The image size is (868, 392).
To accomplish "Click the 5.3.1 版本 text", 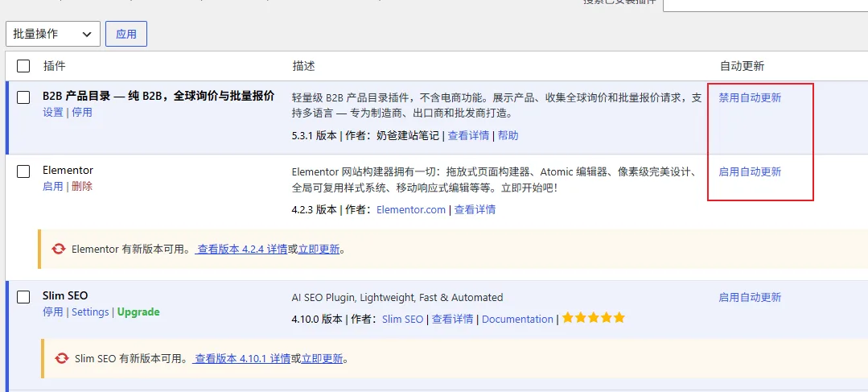I will coord(314,136).
